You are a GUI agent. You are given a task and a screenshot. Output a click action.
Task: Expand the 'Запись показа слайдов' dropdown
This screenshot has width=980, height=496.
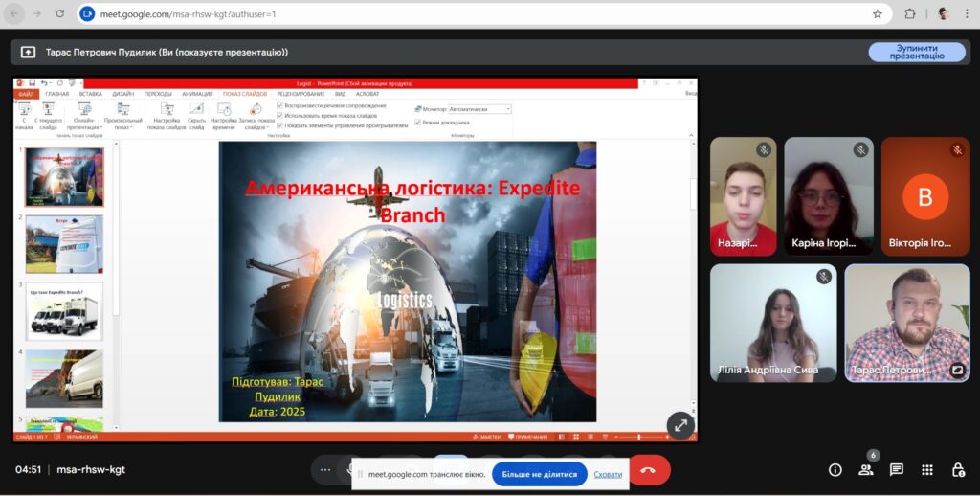click(255, 124)
